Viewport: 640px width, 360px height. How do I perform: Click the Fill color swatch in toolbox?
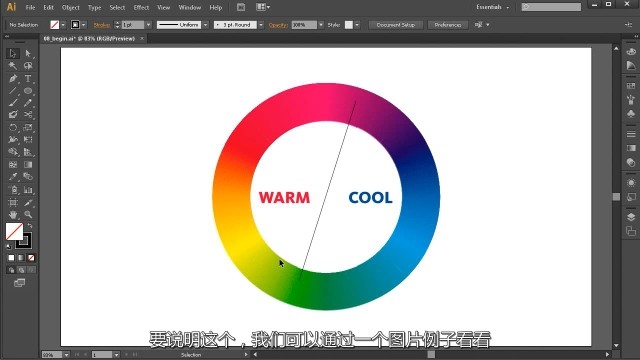click(14, 231)
